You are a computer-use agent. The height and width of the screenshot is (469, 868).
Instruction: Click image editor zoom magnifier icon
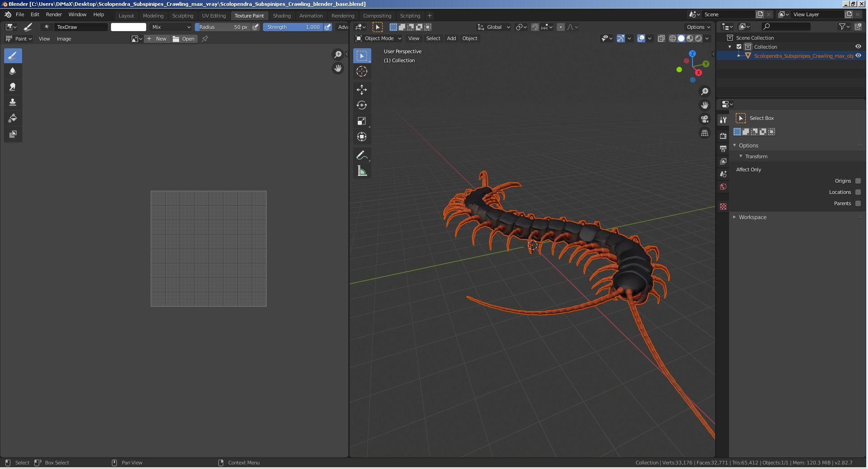coord(337,55)
